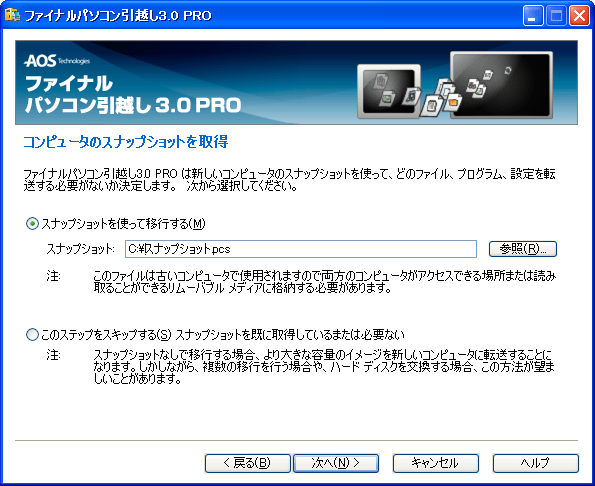Viewport: 595px width, 486px height.
Task: Click the AOS Technologies logo in banner
Action: coord(57,61)
